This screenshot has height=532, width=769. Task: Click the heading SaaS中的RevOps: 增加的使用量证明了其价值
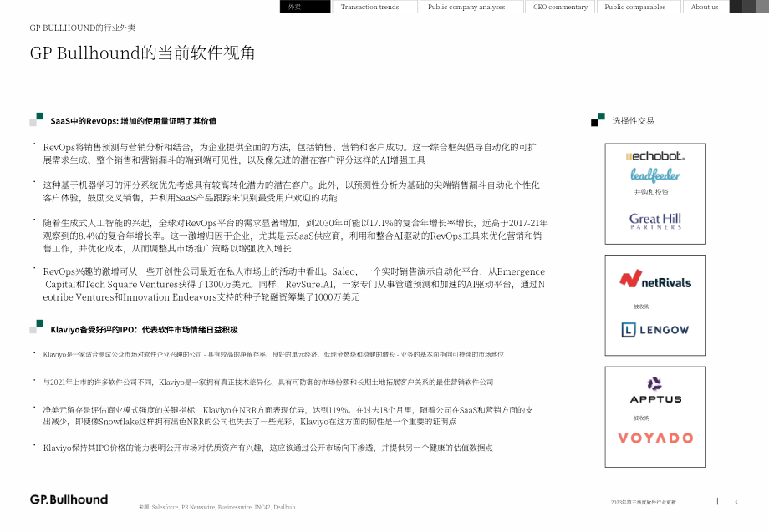coord(134,121)
